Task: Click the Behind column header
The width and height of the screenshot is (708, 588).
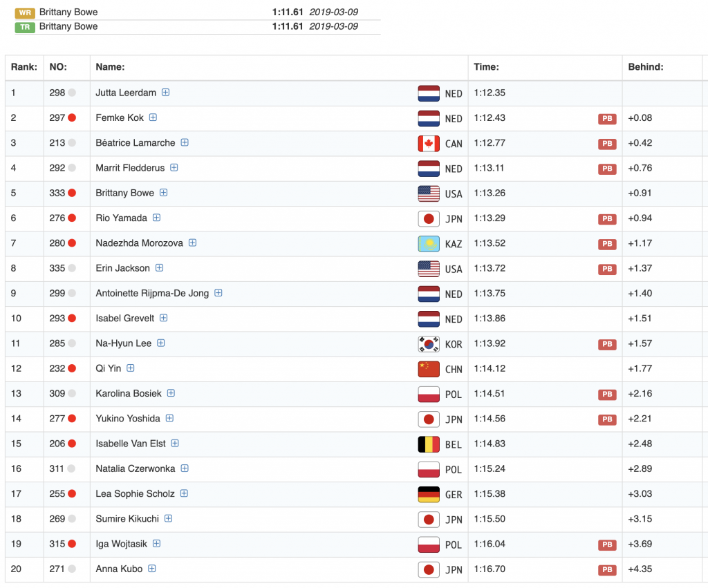Action: coord(645,67)
